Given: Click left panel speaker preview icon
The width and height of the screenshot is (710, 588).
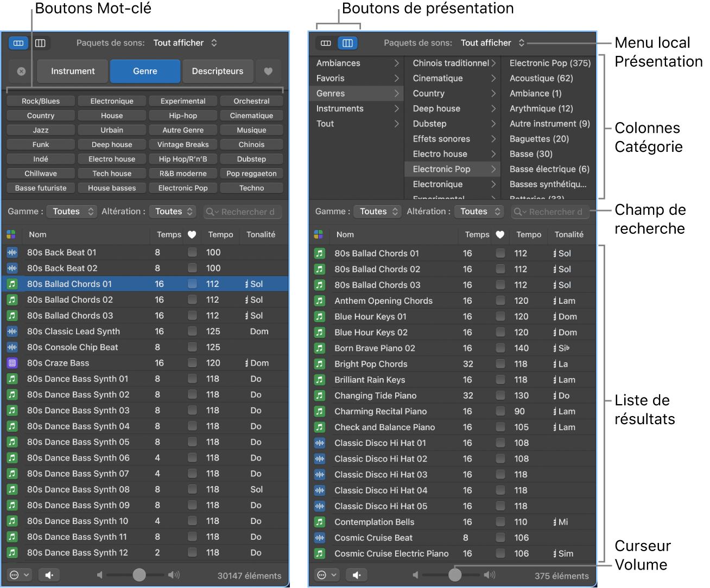Looking at the screenshot, I should pos(49,575).
